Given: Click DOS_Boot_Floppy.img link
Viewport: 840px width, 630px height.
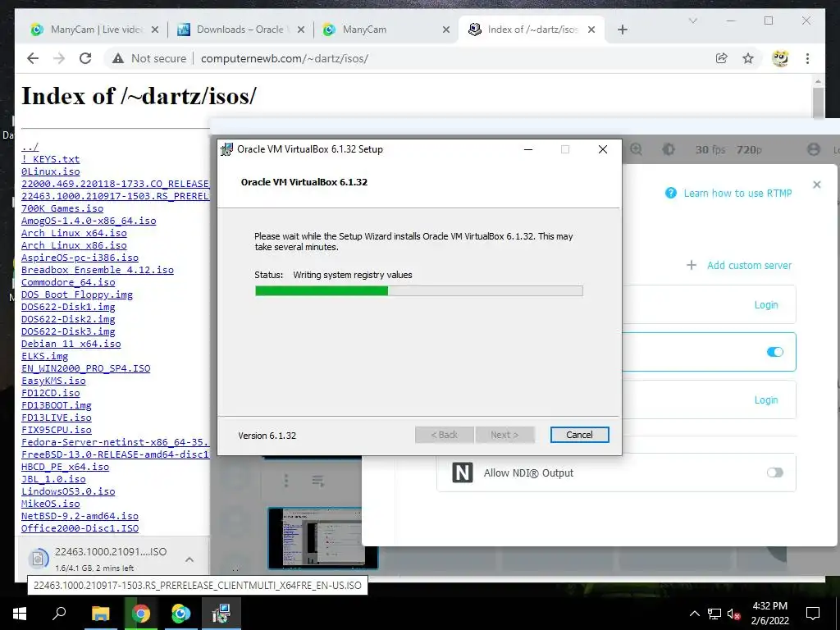Looking at the screenshot, I should (x=76, y=294).
